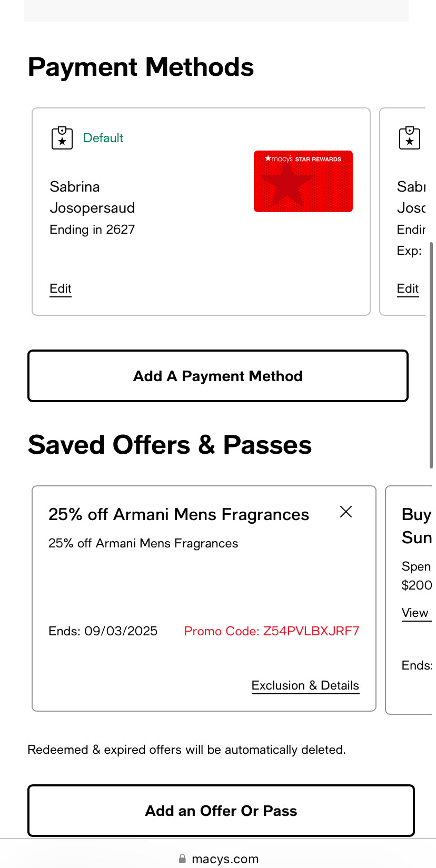Click the Saved Offers & Passes heading
This screenshot has height=868, width=436.
[x=170, y=445]
